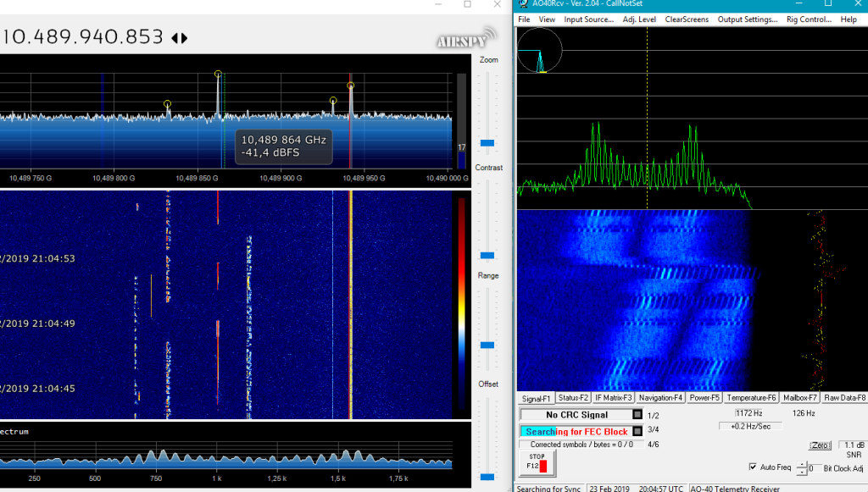Switch to the Temperature-F6 tab
This screenshot has width=868, height=492.
[751, 397]
